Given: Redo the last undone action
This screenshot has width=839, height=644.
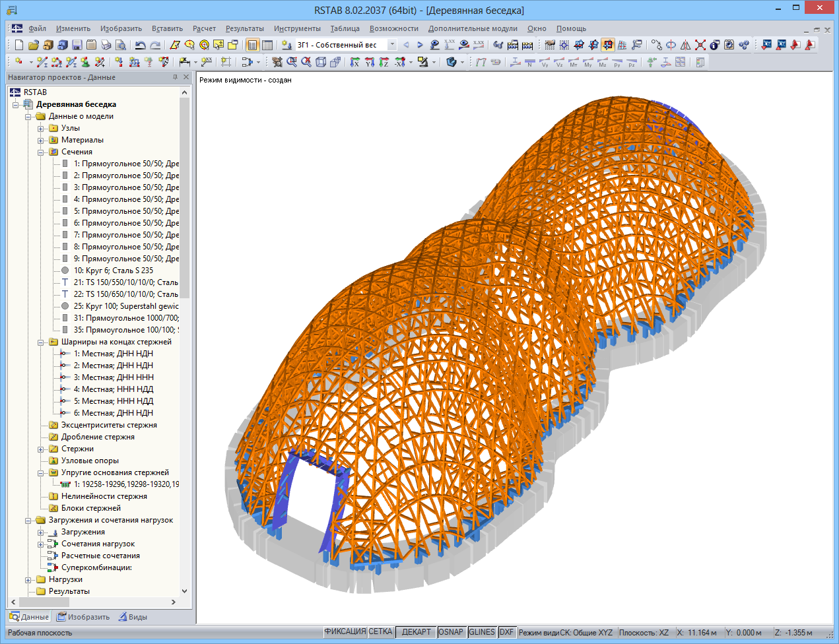Looking at the screenshot, I should coord(155,45).
